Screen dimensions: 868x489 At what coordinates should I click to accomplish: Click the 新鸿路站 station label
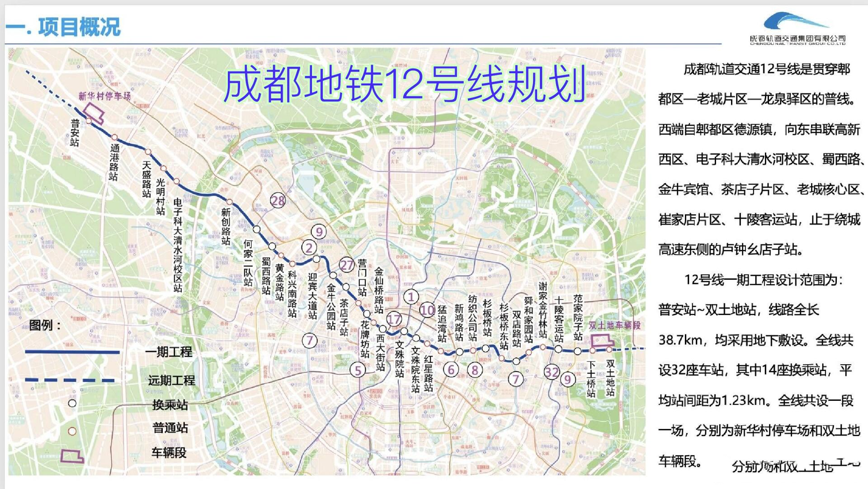459,322
